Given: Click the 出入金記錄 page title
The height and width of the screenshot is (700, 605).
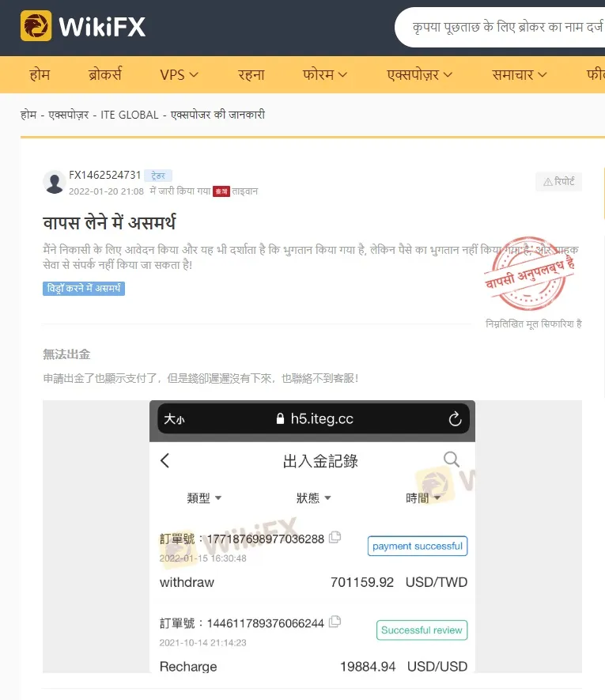Looking at the screenshot, I should 320,461.
